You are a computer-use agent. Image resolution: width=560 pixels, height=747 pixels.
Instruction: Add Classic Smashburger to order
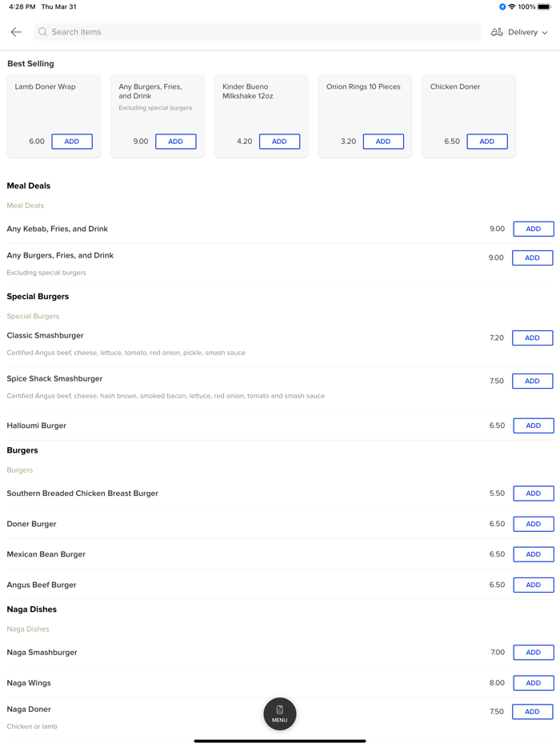tap(533, 338)
